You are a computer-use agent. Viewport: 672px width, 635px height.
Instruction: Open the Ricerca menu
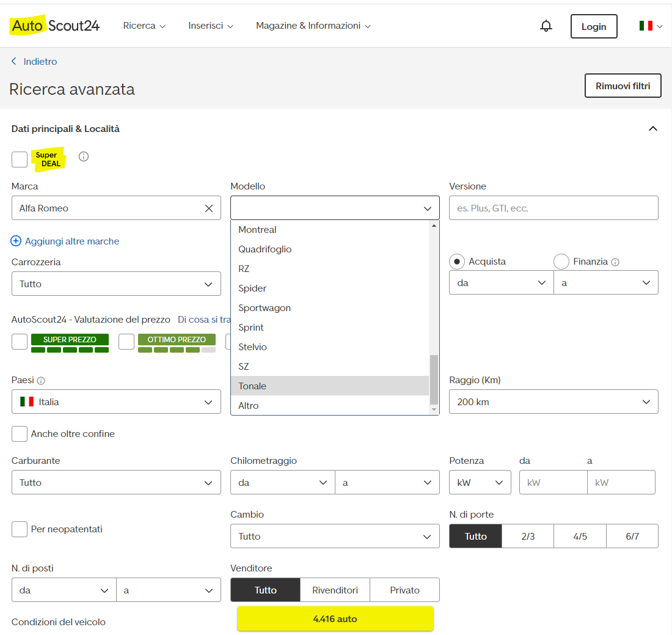[x=144, y=26]
